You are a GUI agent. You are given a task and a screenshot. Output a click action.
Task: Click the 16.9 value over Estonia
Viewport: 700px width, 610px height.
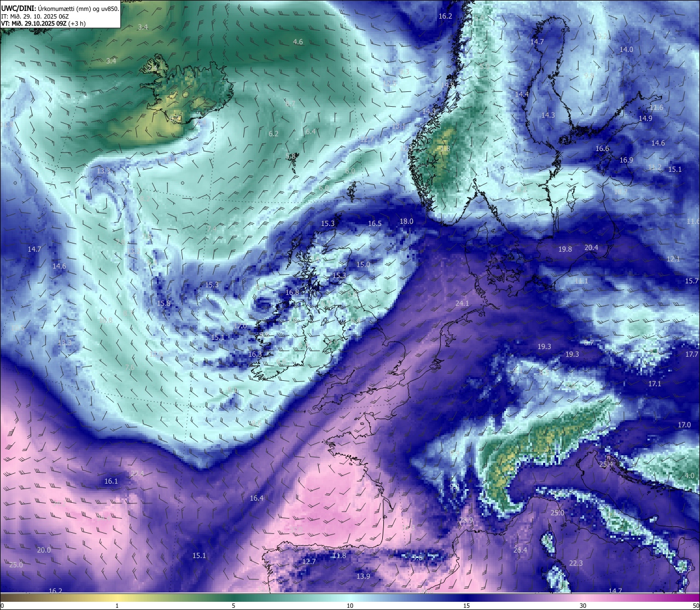(x=626, y=160)
